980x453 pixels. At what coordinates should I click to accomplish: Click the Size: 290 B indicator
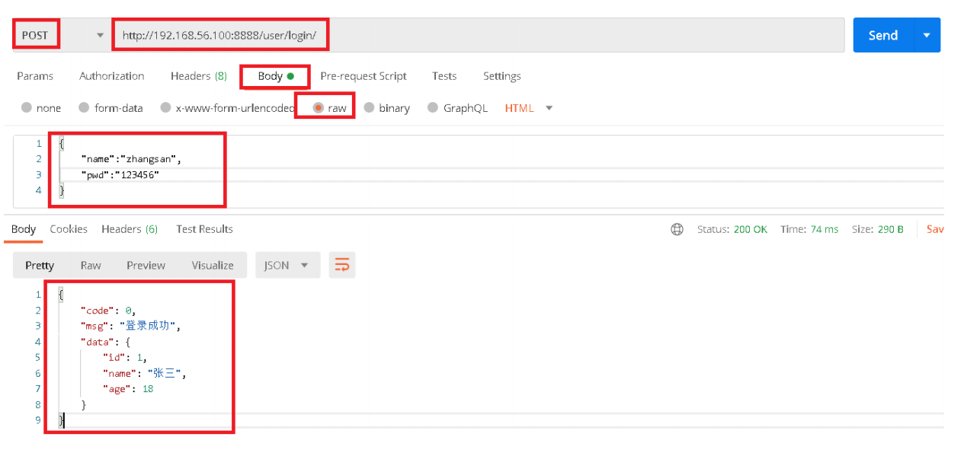(x=878, y=228)
